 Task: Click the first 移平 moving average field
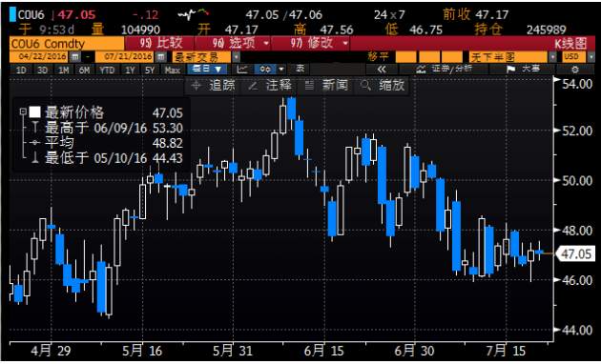[x=405, y=57]
